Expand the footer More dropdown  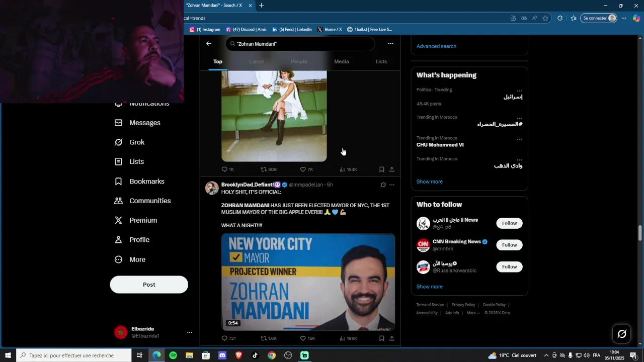coord(473,313)
